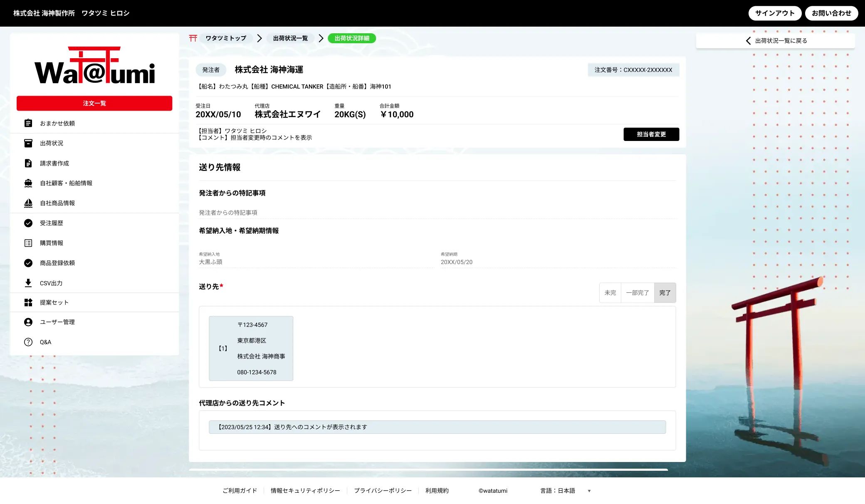Open the プライバシーポリシー footer link
This screenshot has width=865, height=504.
click(x=383, y=490)
